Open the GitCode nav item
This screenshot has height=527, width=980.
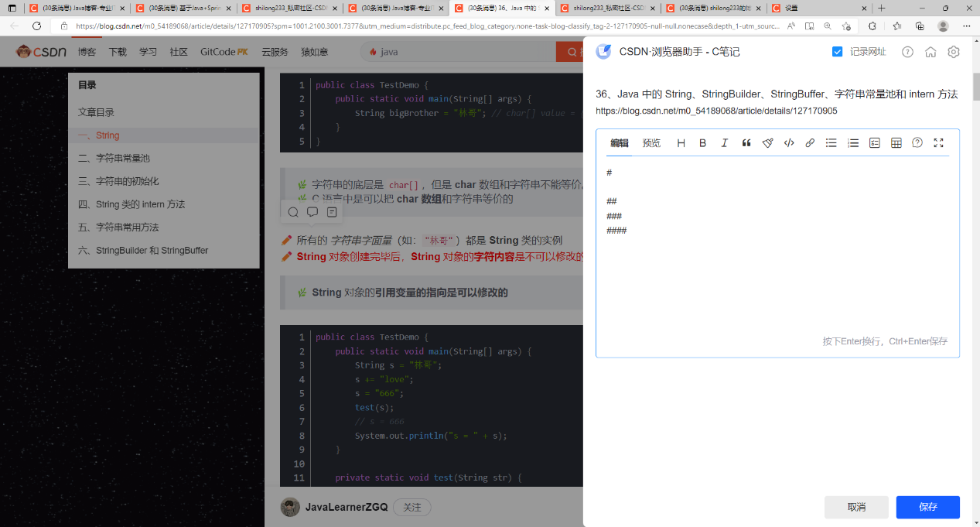coord(224,52)
